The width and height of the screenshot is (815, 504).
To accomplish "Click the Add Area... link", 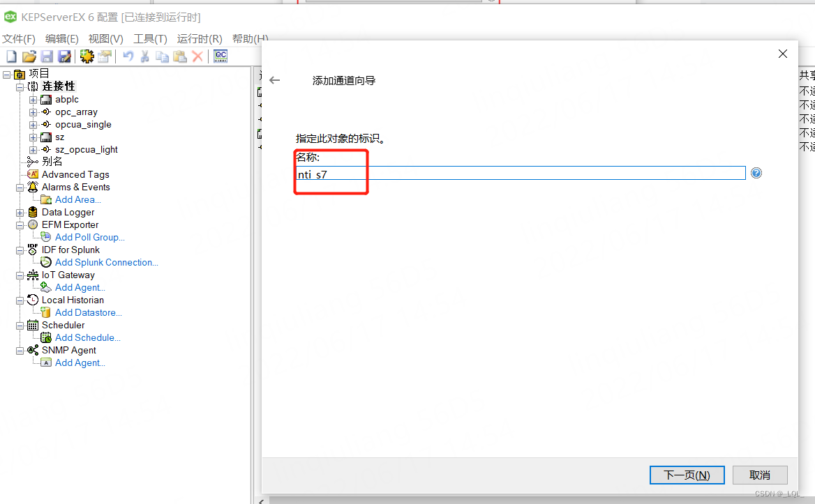I will 78,200.
